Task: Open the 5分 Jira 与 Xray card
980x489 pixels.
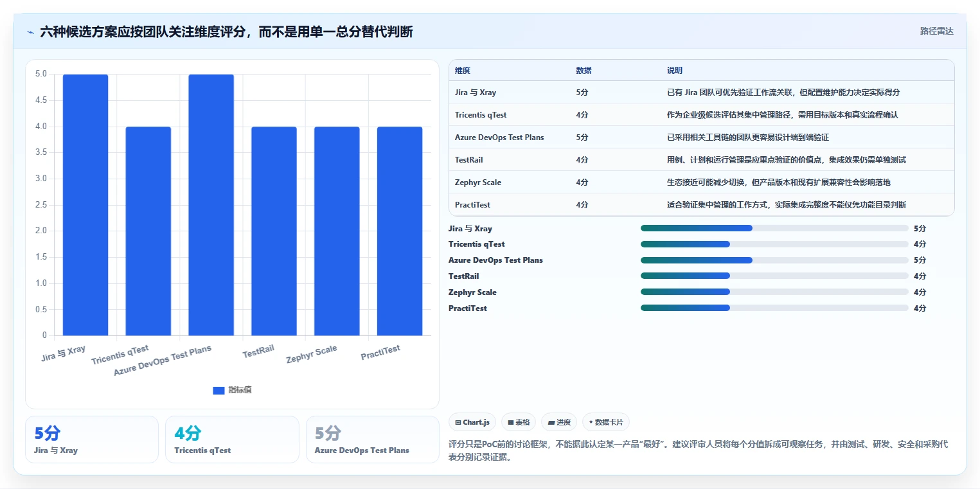Action: point(92,440)
